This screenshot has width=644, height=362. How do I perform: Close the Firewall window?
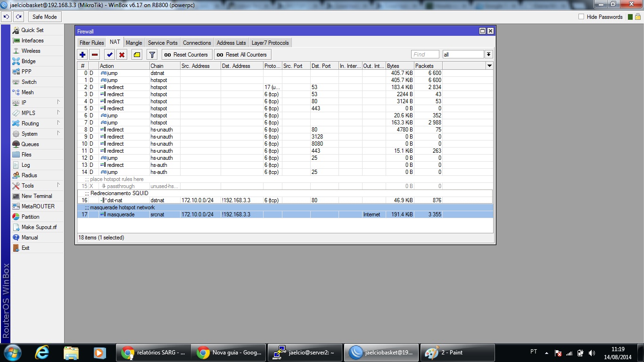click(490, 31)
